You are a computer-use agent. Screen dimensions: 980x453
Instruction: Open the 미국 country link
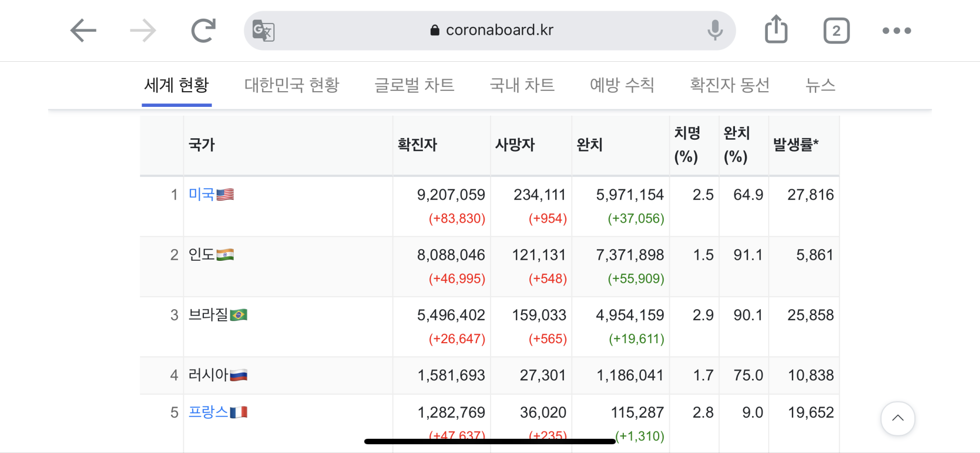pos(202,195)
